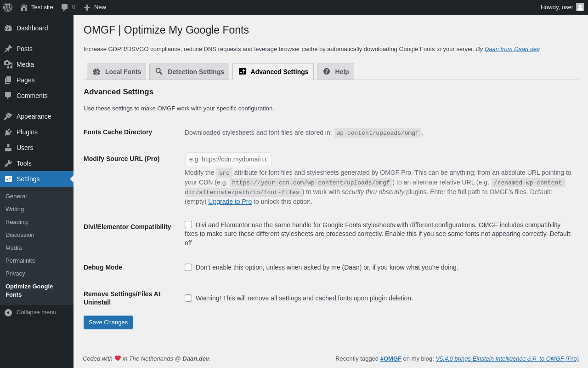Open Tools menu item
Screen dimensions: 588x368
coord(37,163)
